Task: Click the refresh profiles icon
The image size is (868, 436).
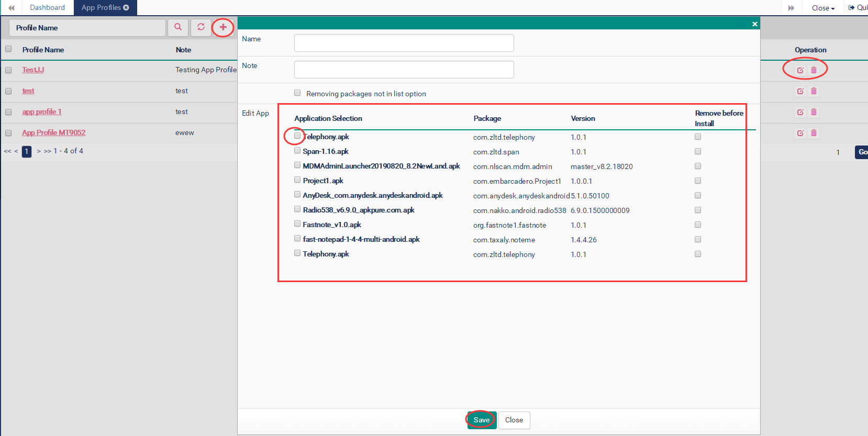Action: point(201,27)
